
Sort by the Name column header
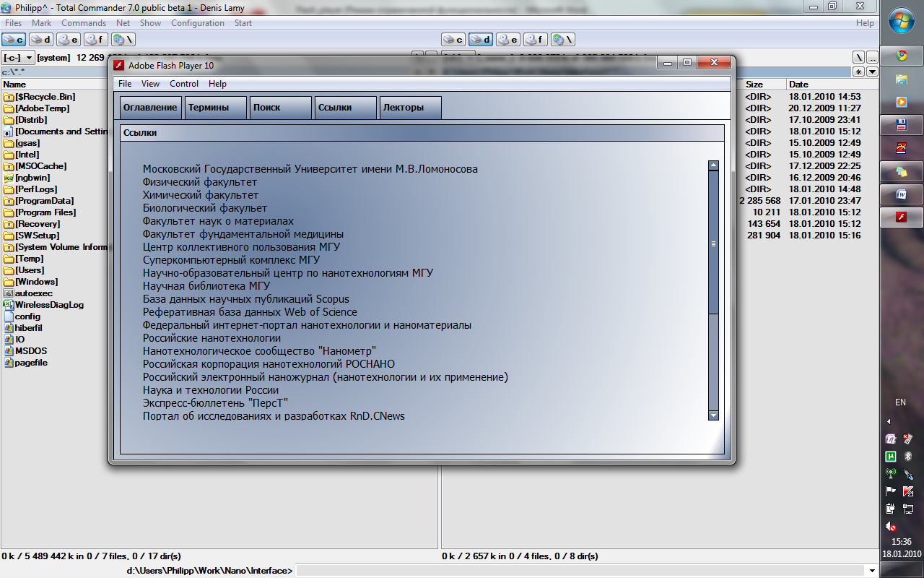pyautogui.click(x=14, y=85)
